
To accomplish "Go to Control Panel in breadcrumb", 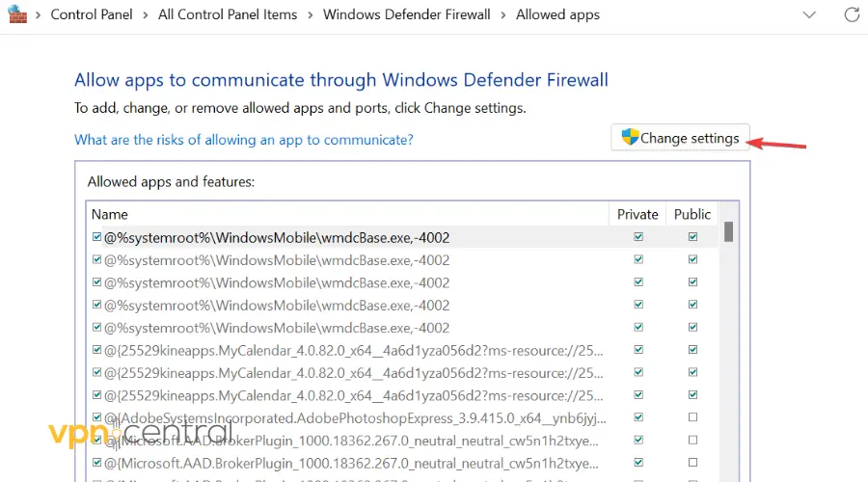I will click(92, 14).
